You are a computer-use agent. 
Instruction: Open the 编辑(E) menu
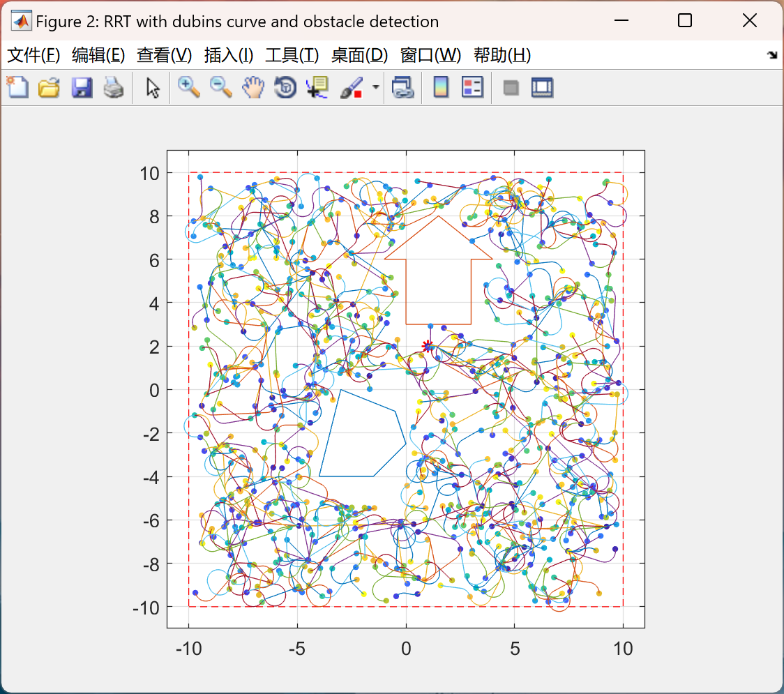coord(98,55)
